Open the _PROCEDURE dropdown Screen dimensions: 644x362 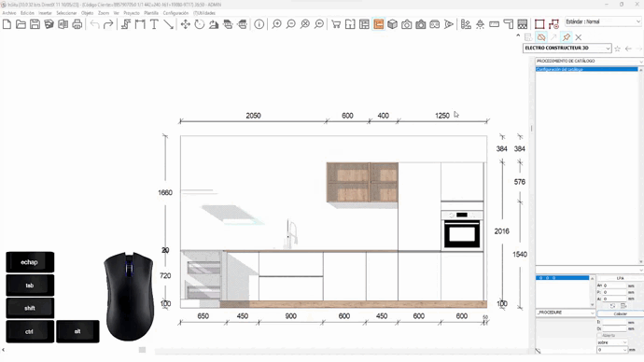click(x=566, y=313)
